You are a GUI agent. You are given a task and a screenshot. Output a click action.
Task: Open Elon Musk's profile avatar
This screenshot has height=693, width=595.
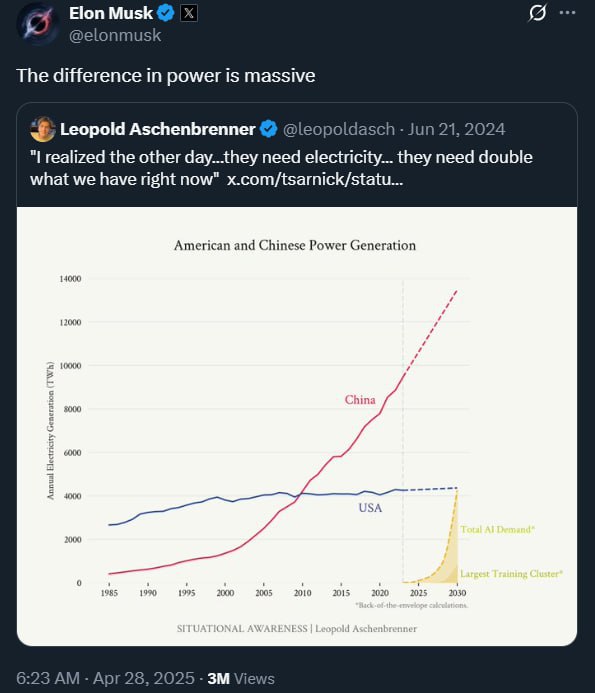(38, 23)
